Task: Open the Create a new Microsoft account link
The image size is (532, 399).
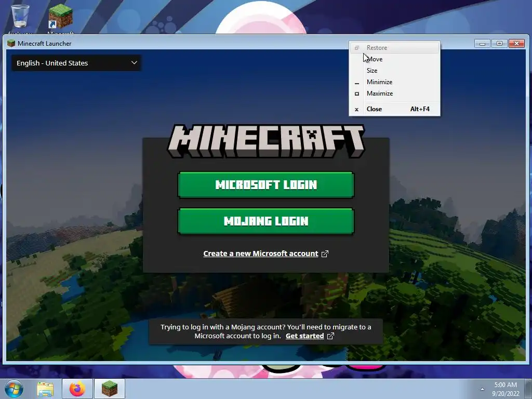Action: click(x=261, y=254)
